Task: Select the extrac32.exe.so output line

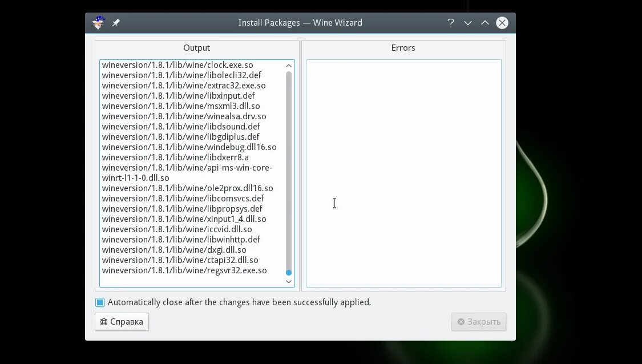Action: [x=184, y=86]
